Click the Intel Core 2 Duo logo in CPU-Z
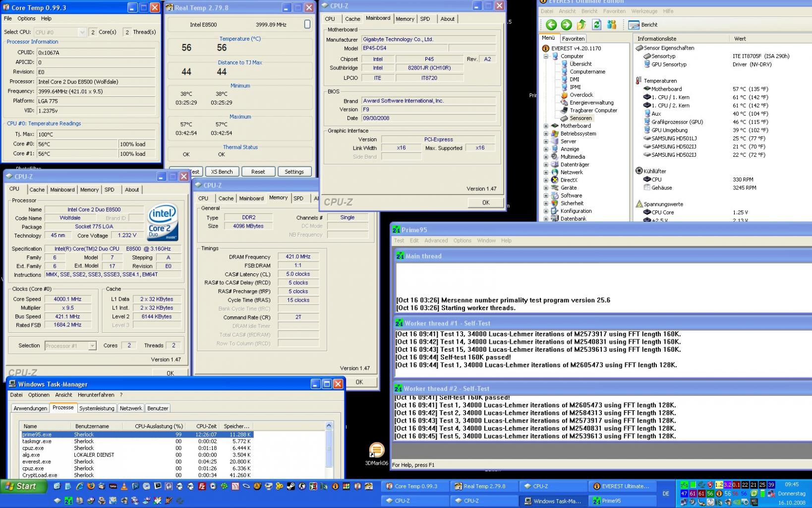Image resolution: width=812 pixels, height=508 pixels. tap(162, 223)
